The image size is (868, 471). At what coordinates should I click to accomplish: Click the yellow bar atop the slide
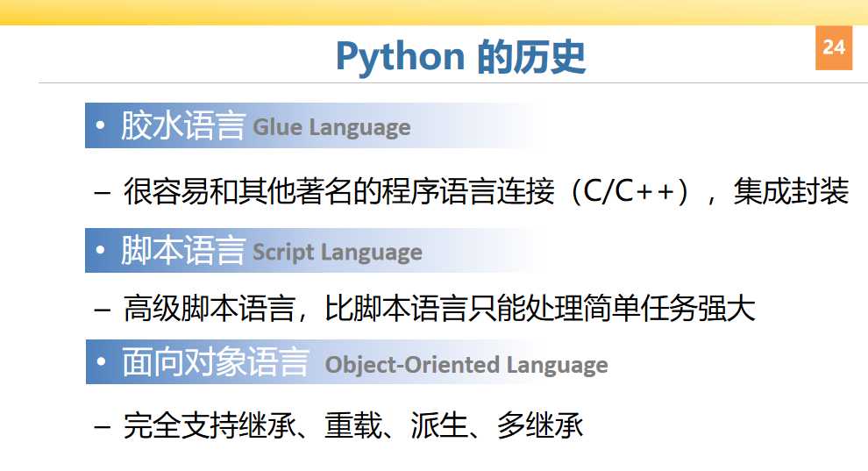coord(434,12)
